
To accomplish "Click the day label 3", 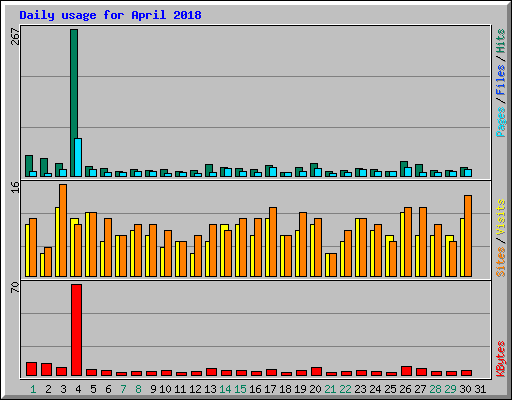I will pyautogui.click(x=63, y=389).
